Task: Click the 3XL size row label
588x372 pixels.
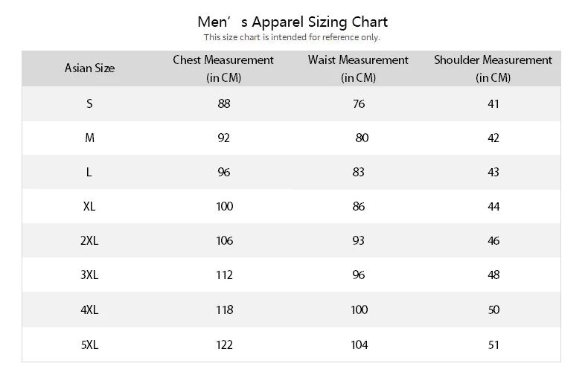Action: coord(89,275)
